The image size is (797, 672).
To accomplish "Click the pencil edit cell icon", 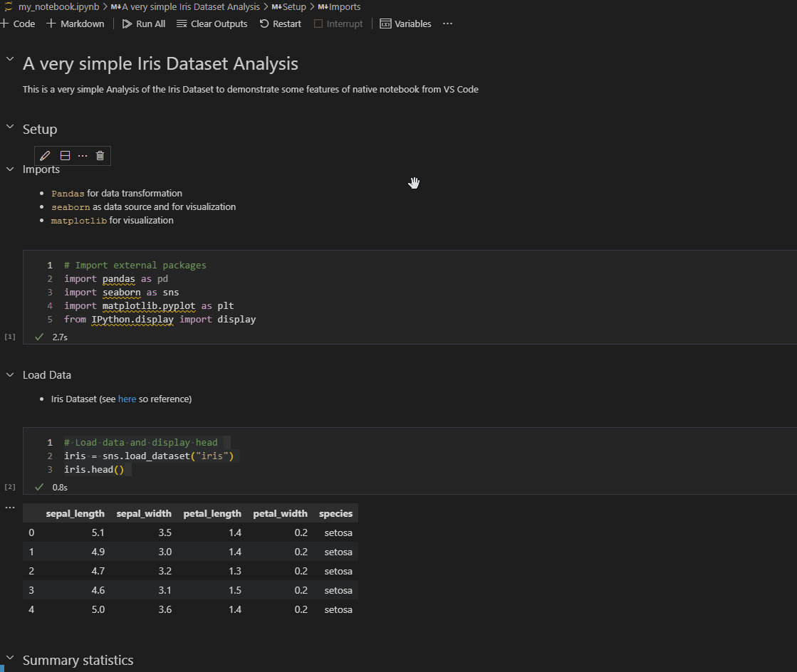I will 45,155.
